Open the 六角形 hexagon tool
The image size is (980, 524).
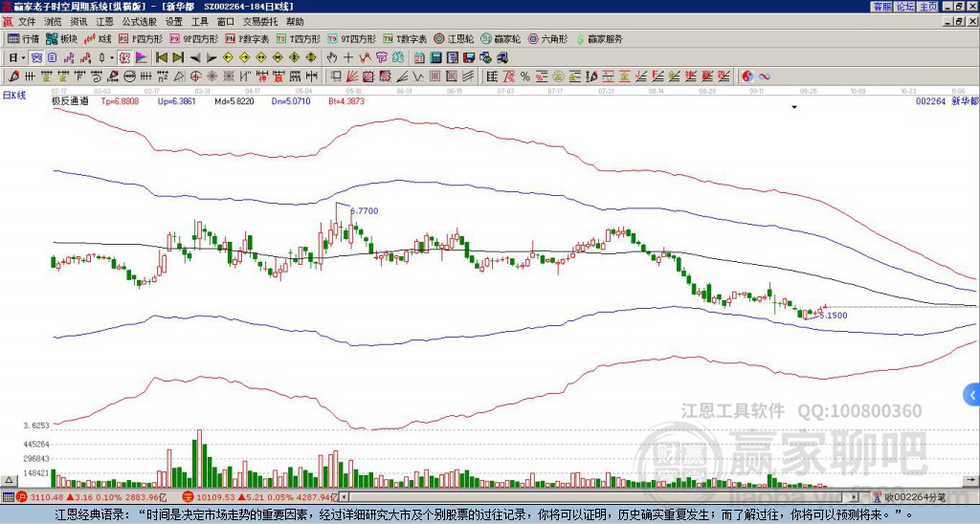pyautogui.click(x=548, y=38)
